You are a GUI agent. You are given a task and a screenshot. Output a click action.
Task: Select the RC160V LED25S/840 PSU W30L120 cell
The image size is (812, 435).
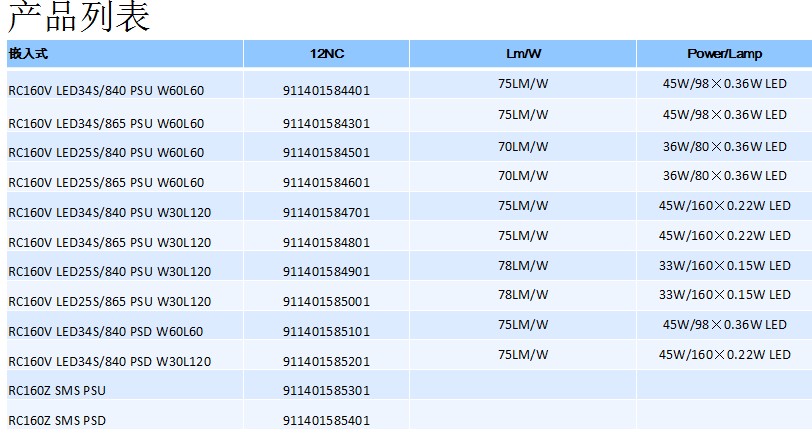(x=109, y=271)
